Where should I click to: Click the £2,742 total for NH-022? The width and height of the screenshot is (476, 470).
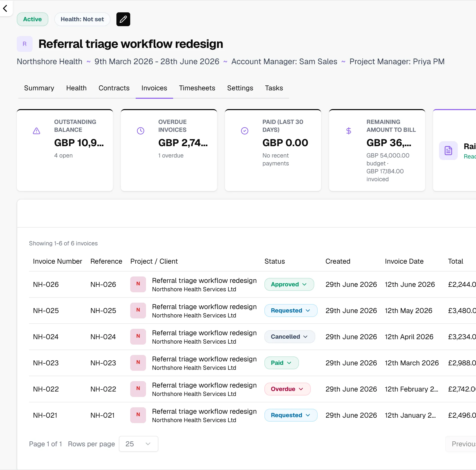pyautogui.click(x=462, y=389)
